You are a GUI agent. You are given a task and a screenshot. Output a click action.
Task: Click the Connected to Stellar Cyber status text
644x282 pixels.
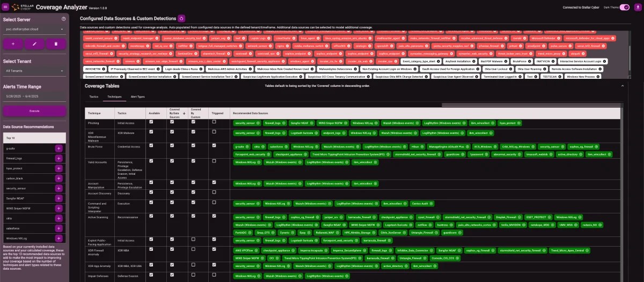coord(582,7)
